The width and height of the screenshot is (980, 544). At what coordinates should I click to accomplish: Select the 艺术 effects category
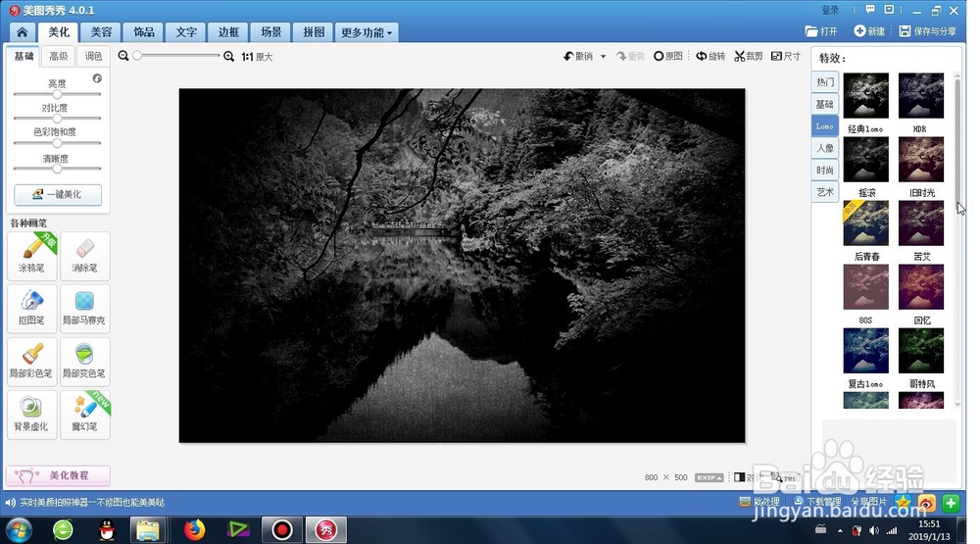tap(825, 192)
